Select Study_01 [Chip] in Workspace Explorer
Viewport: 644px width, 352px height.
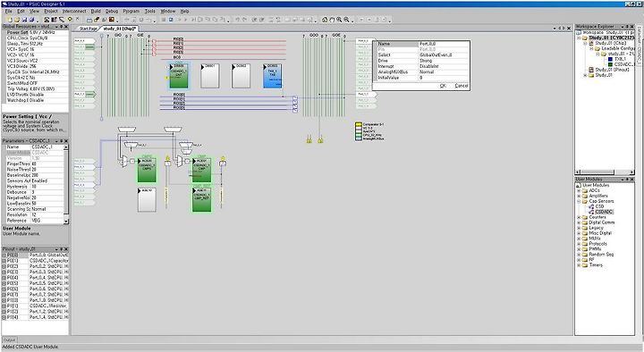pyautogui.click(x=610, y=43)
